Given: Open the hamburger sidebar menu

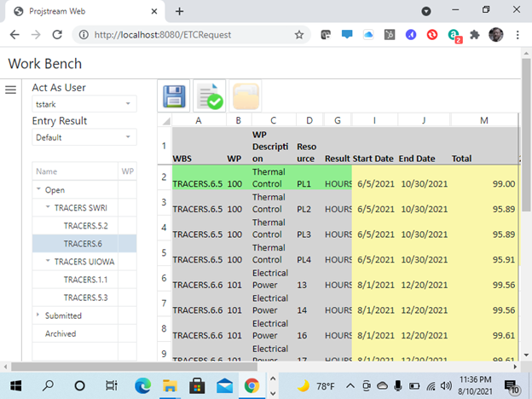Looking at the screenshot, I should (x=10, y=90).
